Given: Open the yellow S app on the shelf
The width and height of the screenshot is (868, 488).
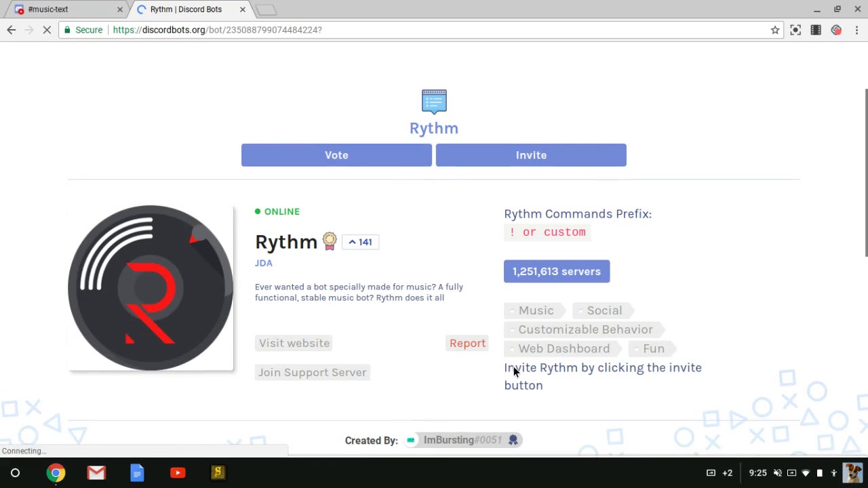Looking at the screenshot, I should click(x=218, y=473).
